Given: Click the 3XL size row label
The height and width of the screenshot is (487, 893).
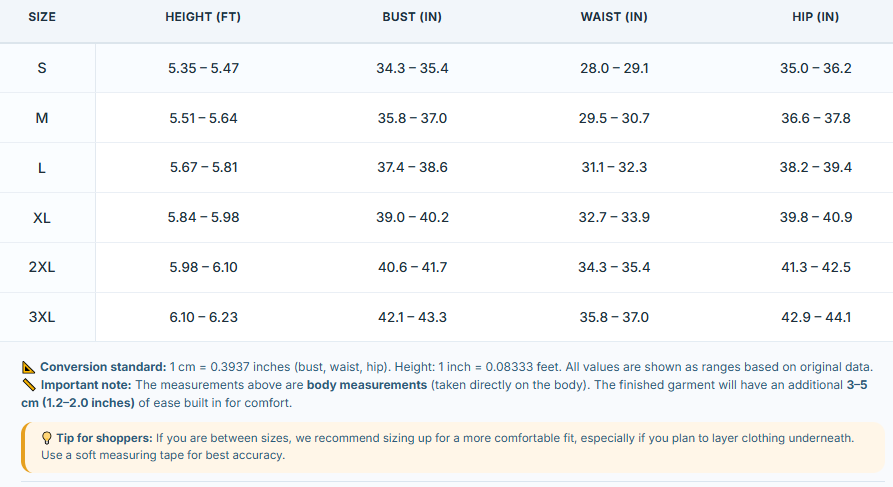Looking at the screenshot, I should click(x=42, y=317).
